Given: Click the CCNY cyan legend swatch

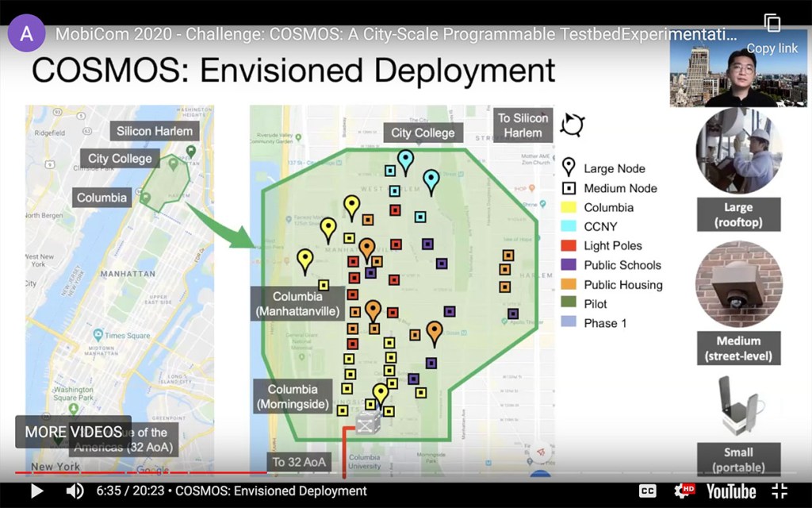Looking at the screenshot, I should [x=569, y=226].
